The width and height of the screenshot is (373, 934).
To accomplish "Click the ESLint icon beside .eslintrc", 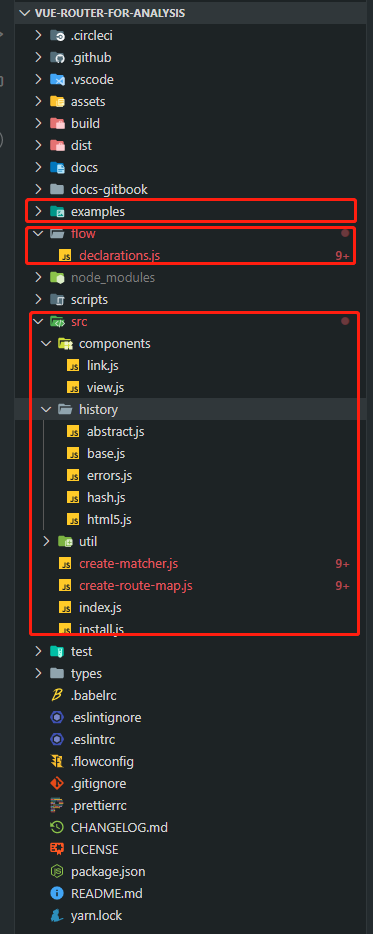I will (57, 739).
